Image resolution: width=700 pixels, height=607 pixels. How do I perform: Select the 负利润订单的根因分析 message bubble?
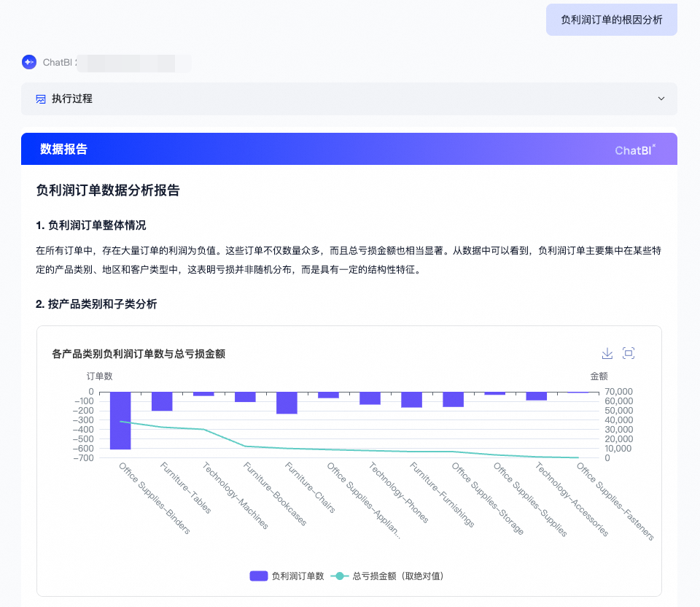pyautogui.click(x=611, y=20)
